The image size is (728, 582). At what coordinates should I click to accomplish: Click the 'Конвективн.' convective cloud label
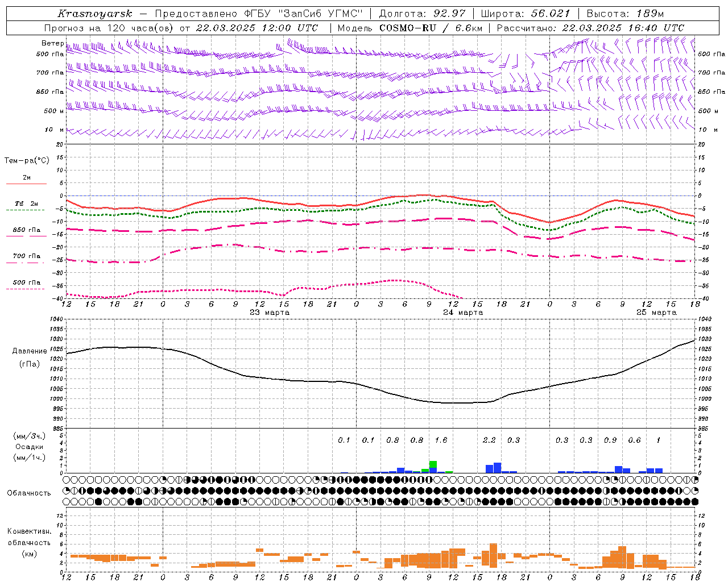pos(30,531)
